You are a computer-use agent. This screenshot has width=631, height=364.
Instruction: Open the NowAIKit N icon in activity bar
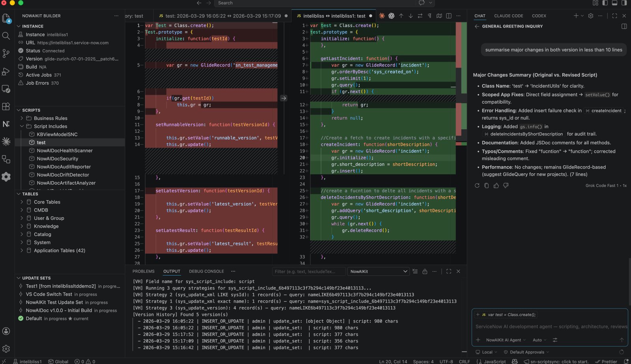tap(6, 124)
